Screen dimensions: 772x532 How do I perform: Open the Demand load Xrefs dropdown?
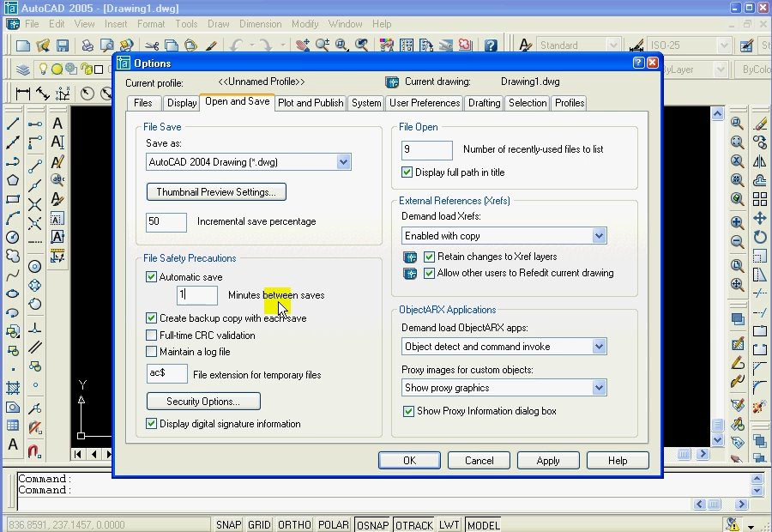pyautogui.click(x=600, y=236)
